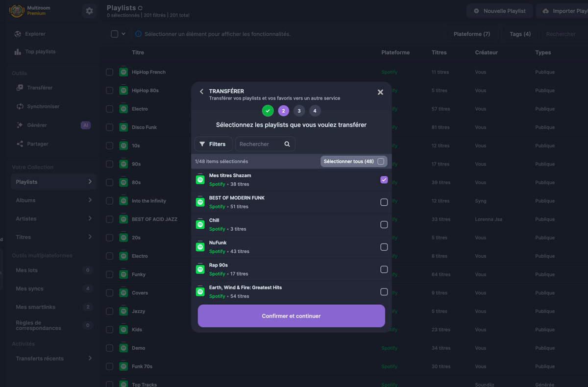The image size is (588, 387).
Task: Click the Partager share icon
Action: click(x=20, y=144)
